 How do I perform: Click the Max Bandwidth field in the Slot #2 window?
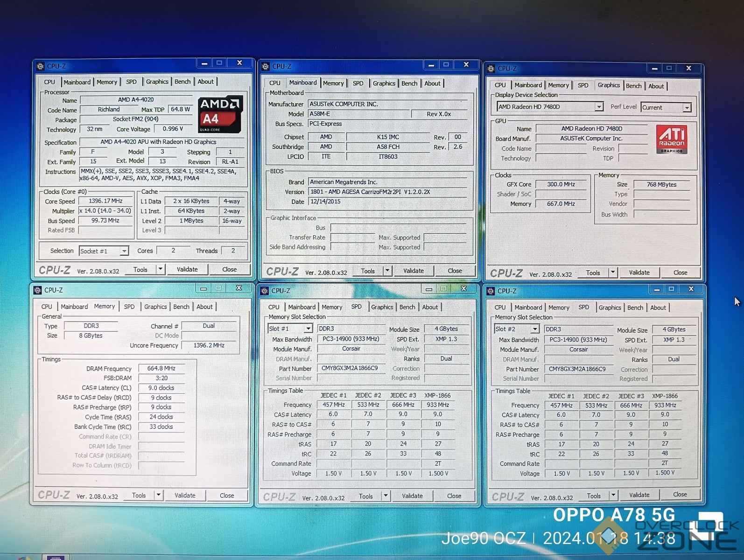578,340
